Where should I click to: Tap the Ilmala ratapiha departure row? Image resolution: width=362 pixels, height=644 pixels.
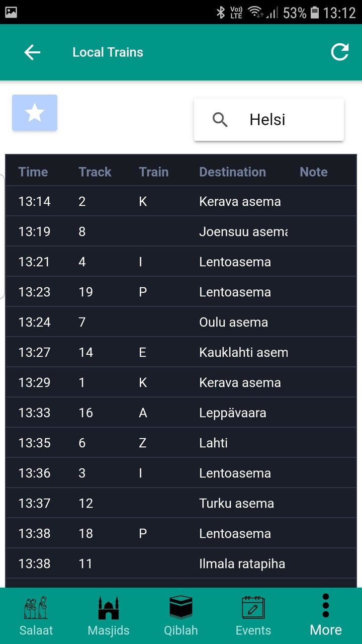(x=181, y=563)
